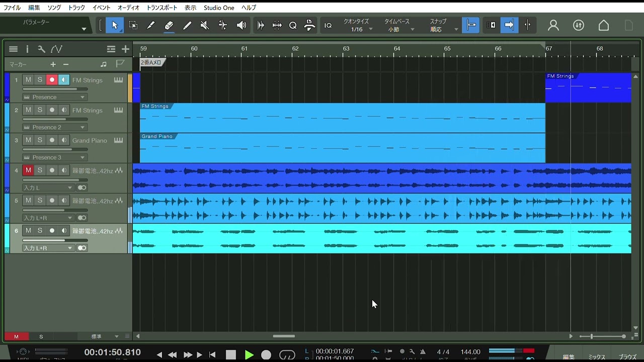This screenshot has height=362, width=644.
Task: Toggle Loop button in transport
Action: point(287,355)
